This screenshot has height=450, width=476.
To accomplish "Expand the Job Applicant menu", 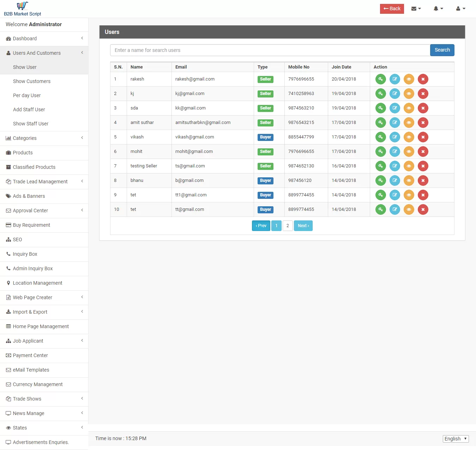I will point(44,341).
